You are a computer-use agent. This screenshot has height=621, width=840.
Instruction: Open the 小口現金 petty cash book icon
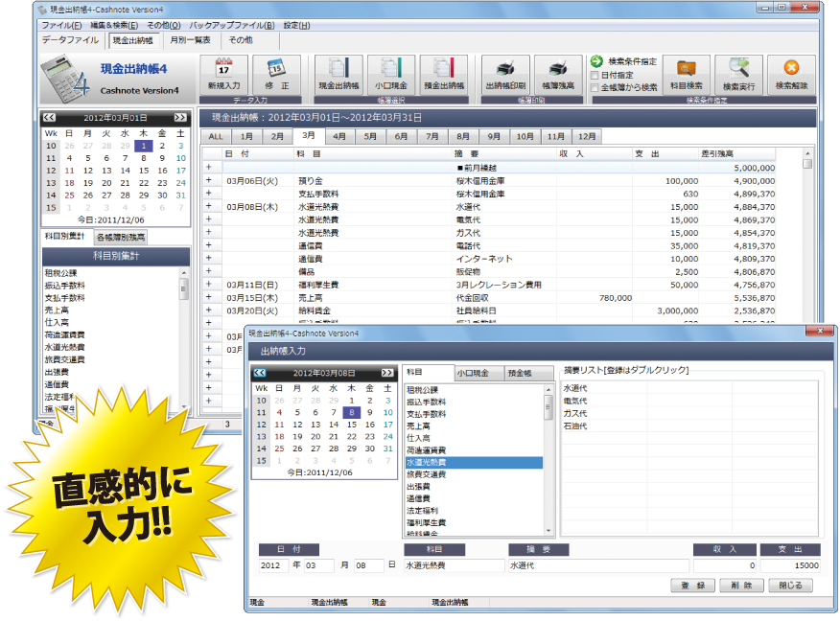click(390, 71)
